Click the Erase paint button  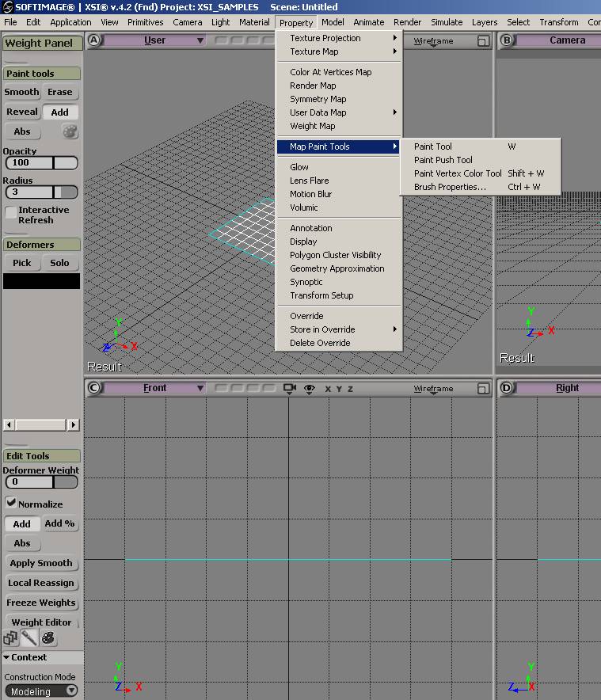tap(59, 92)
